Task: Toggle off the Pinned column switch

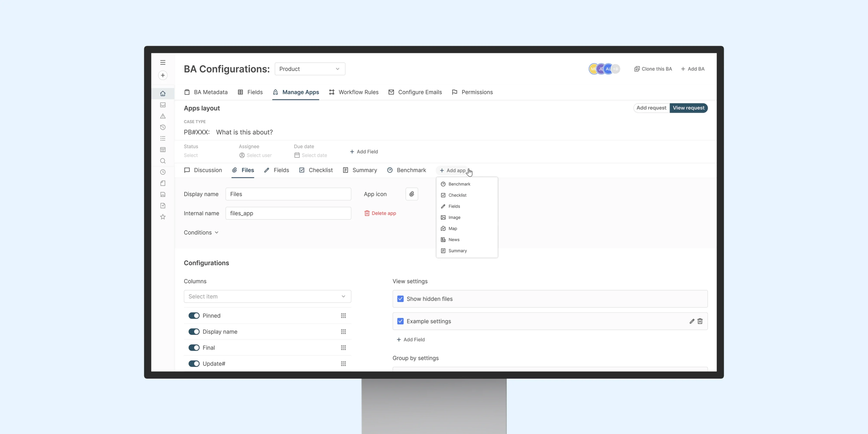Action: pos(194,316)
